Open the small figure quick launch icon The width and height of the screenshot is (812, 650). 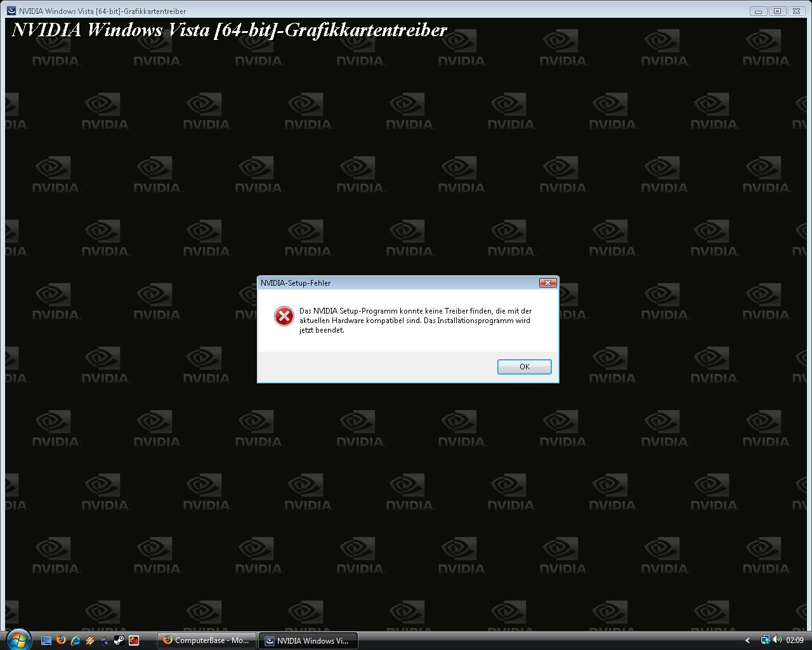[105, 640]
